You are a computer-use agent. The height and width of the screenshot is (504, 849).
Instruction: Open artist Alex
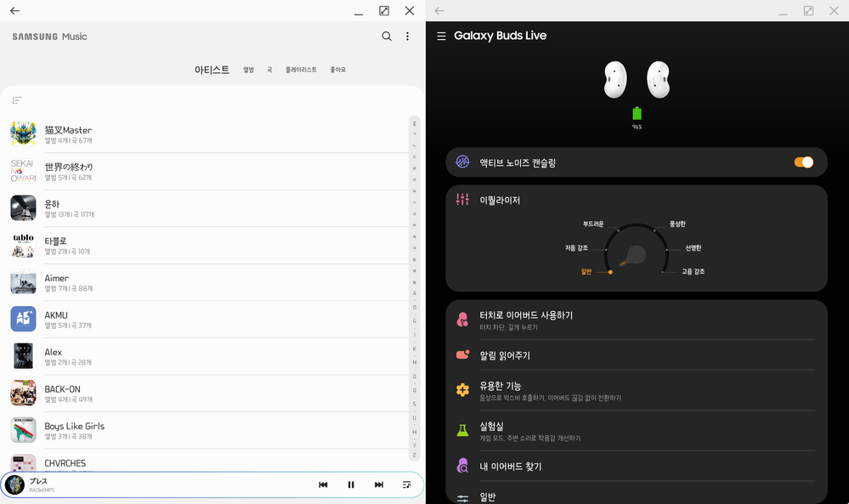(206, 356)
